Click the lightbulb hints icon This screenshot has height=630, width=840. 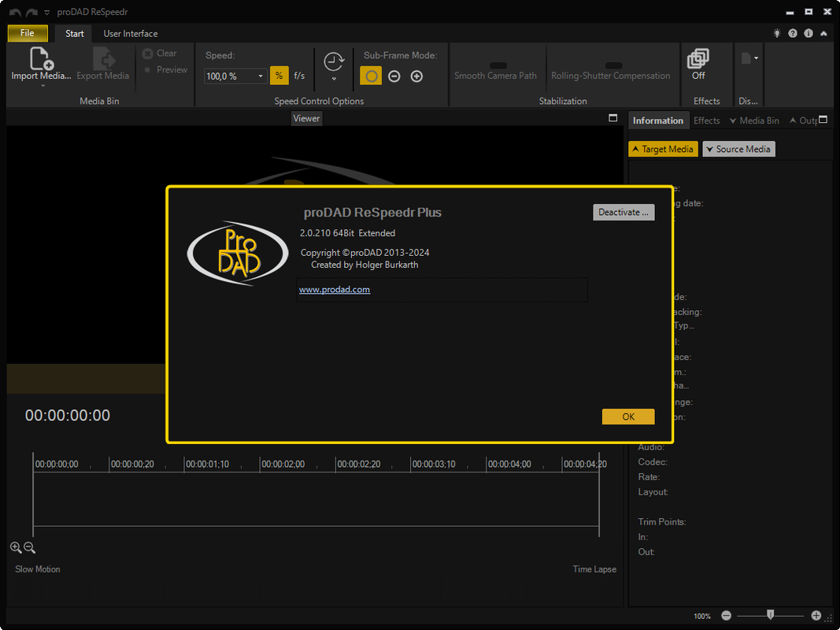click(777, 33)
